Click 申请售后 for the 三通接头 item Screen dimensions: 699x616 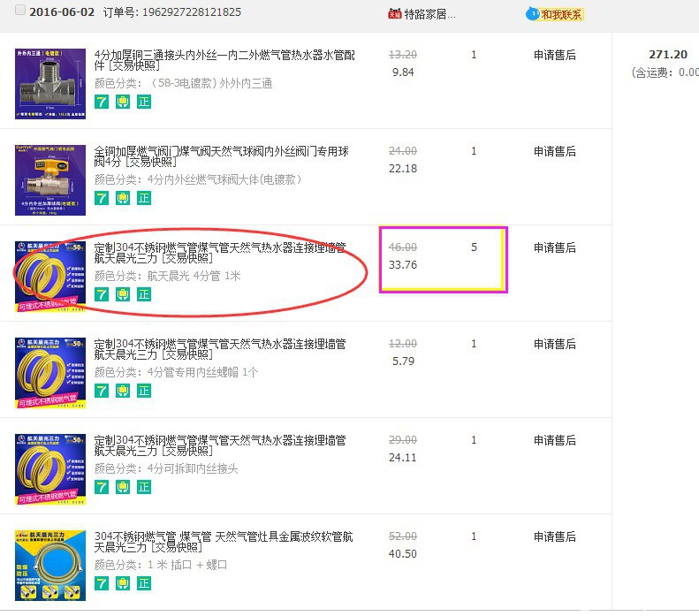tap(554, 55)
